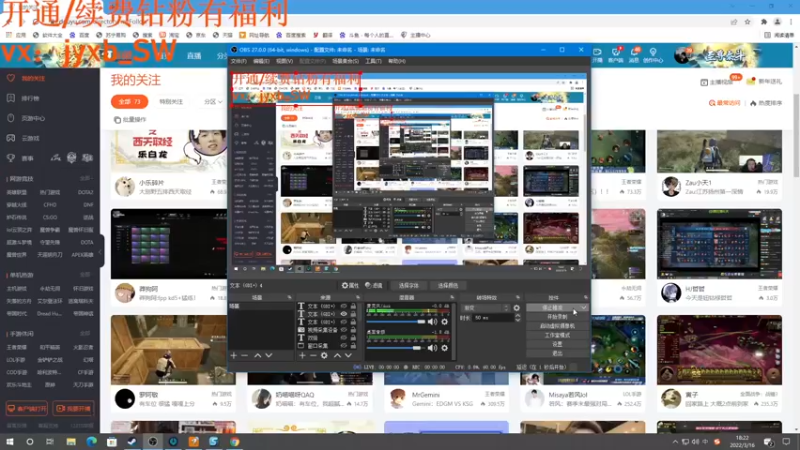Open the OBS 视图(V) menu
Image resolution: width=800 pixels, height=450 pixels.
pyautogui.click(x=284, y=61)
